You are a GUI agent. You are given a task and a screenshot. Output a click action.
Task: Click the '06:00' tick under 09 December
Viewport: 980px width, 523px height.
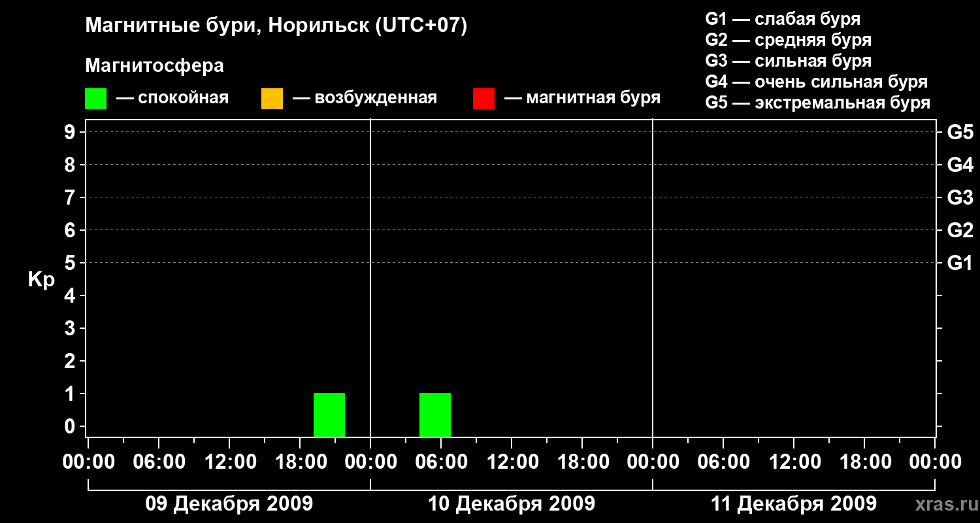(159, 462)
